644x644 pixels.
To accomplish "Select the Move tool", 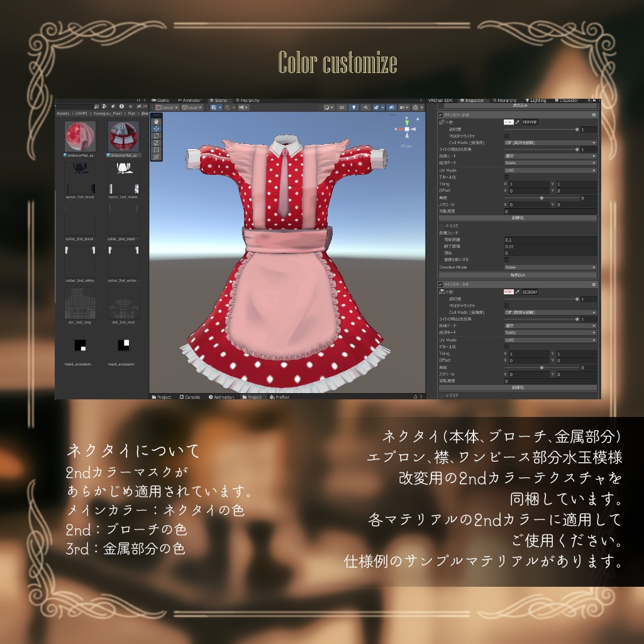I will (x=156, y=129).
